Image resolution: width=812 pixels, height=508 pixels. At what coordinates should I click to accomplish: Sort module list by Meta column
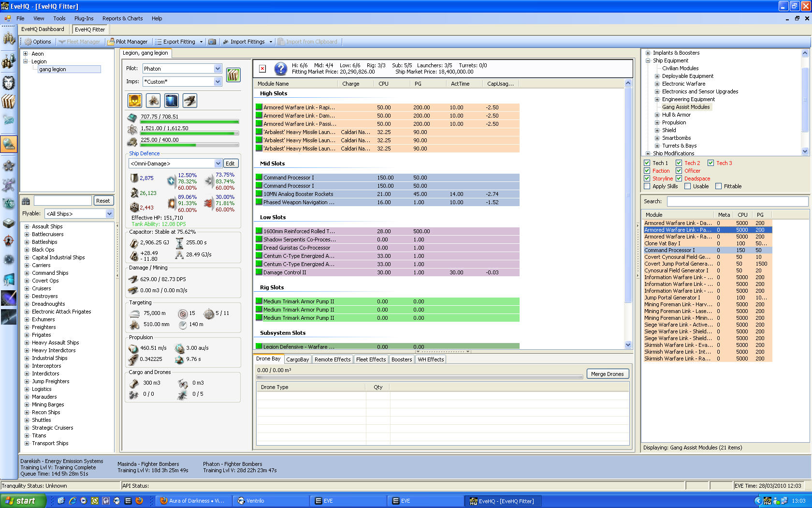click(x=724, y=215)
